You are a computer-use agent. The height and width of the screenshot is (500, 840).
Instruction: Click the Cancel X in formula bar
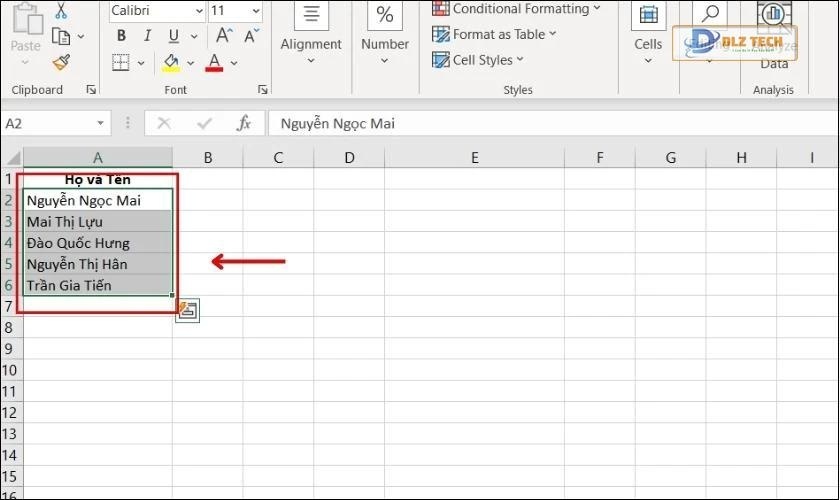coord(164,124)
